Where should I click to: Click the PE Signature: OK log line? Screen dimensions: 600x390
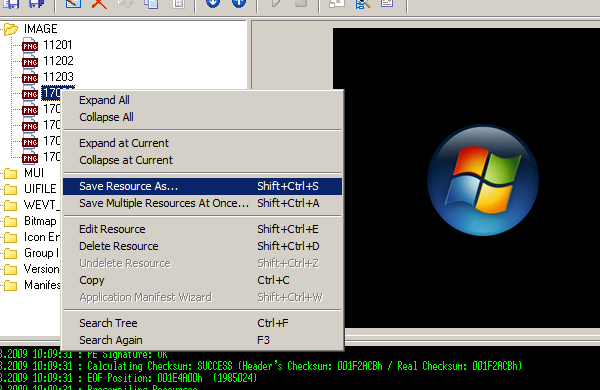84,355
